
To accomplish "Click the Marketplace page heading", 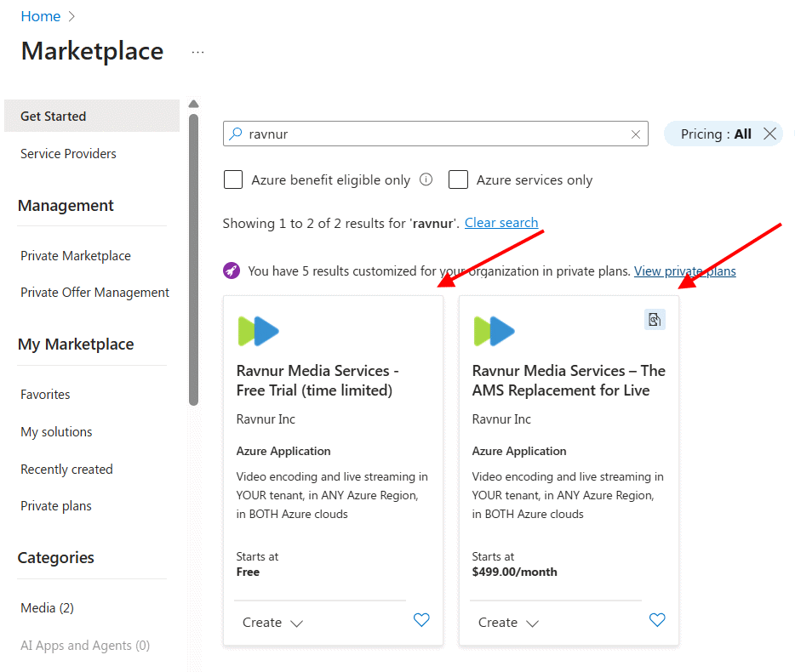I will click(92, 51).
